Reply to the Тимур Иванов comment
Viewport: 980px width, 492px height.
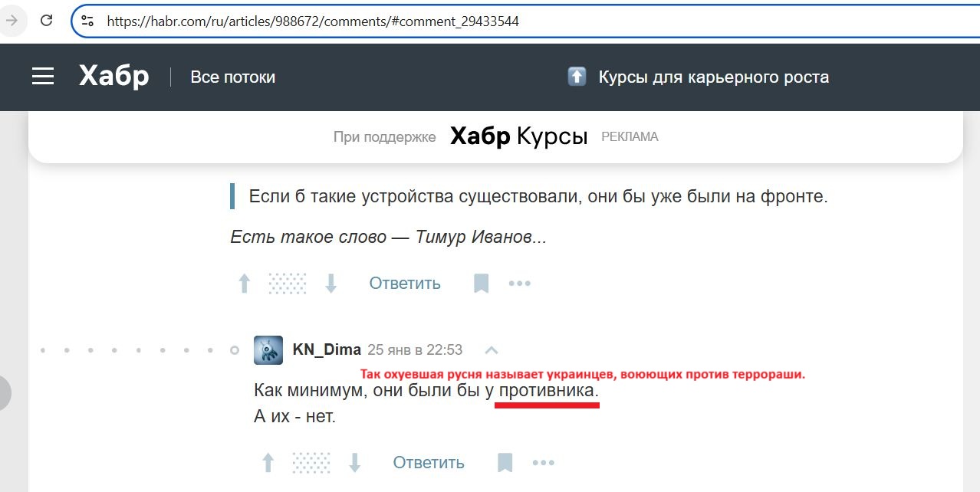point(405,284)
